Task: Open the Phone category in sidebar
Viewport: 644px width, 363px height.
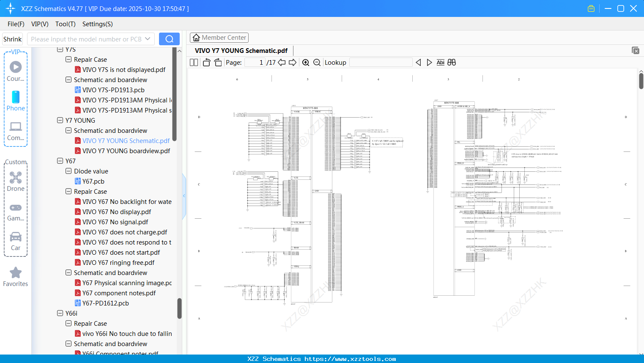Action: [16, 101]
